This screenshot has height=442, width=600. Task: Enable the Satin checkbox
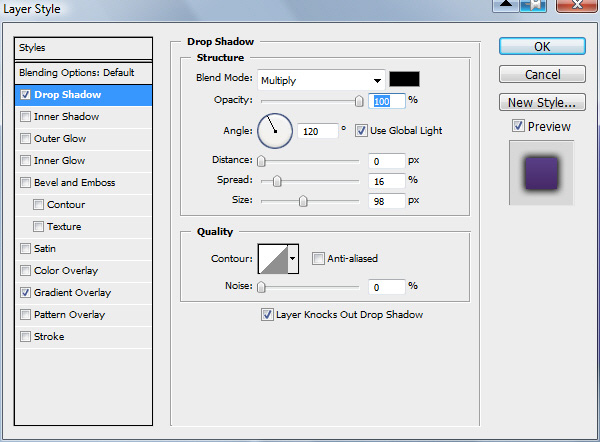tap(25, 248)
